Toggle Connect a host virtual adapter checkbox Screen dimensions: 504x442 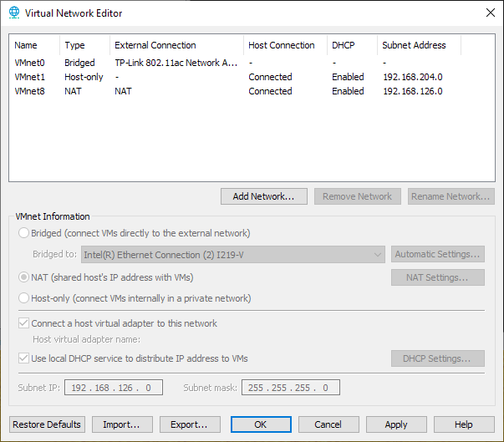coord(23,323)
